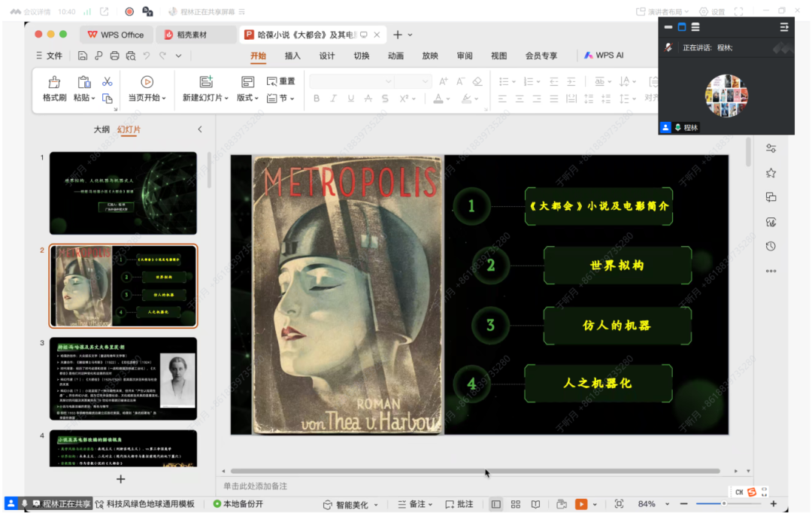Click the orange Play slideshow icon

(581, 504)
